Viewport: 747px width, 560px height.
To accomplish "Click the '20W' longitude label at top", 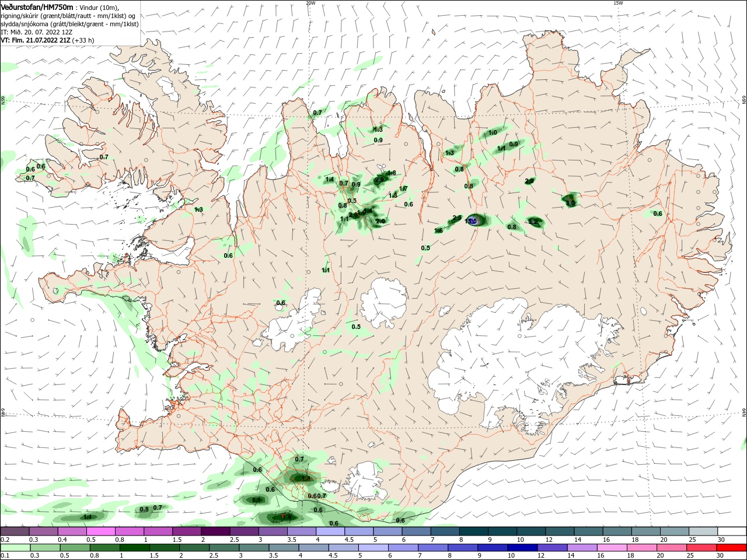I will pyautogui.click(x=310, y=3).
